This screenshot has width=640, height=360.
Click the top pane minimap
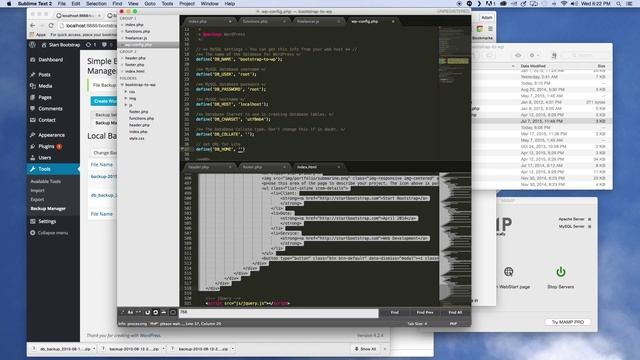point(454,94)
